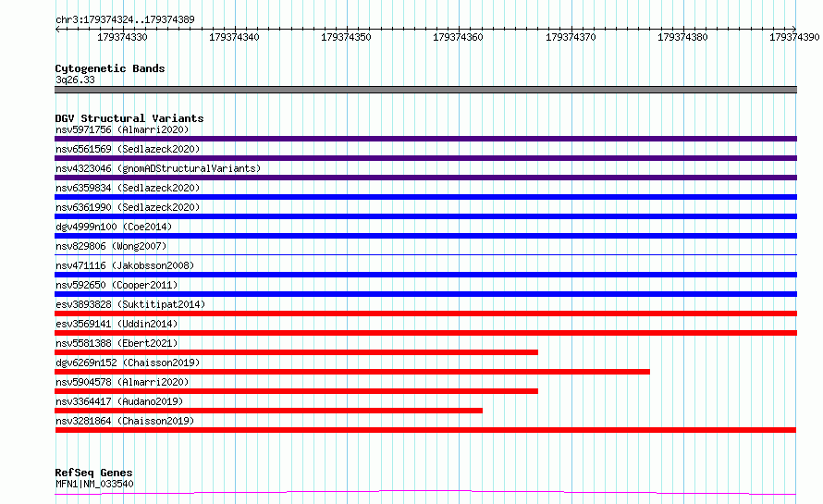Click the Cytogenetic Bands track title
The image size is (823, 504).
click(x=110, y=68)
